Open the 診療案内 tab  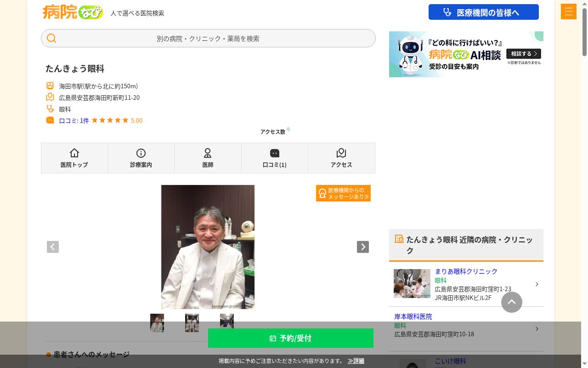141,158
